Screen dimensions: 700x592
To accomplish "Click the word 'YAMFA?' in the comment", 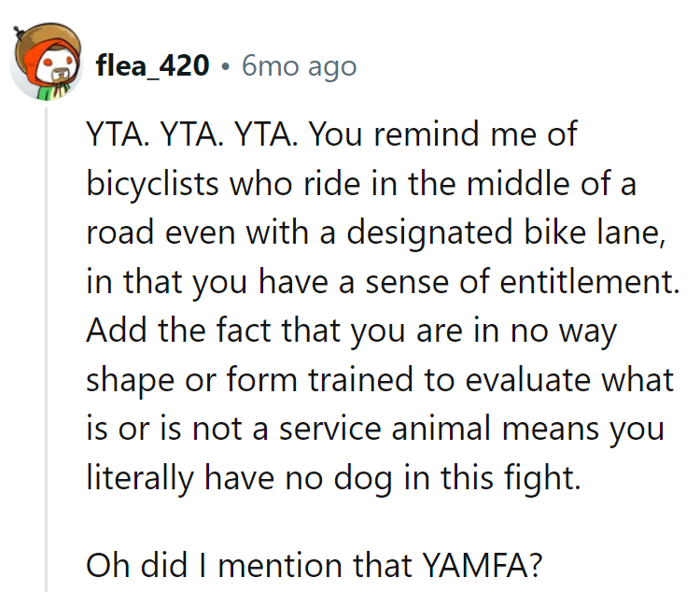I will [x=482, y=565].
